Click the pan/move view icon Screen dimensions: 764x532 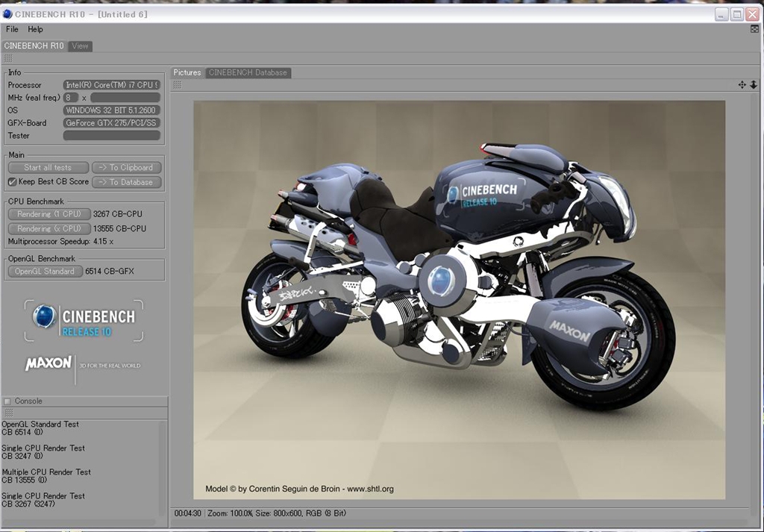(742, 85)
